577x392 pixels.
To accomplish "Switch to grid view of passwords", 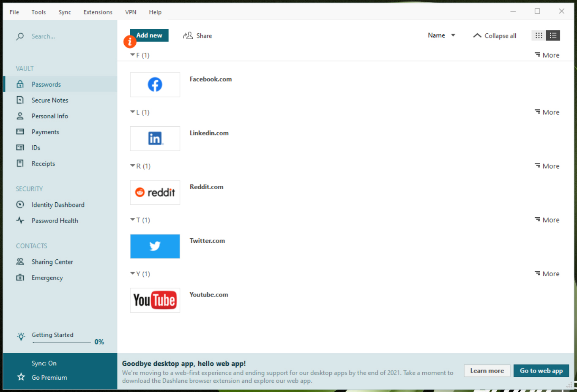I will tap(539, 35).
